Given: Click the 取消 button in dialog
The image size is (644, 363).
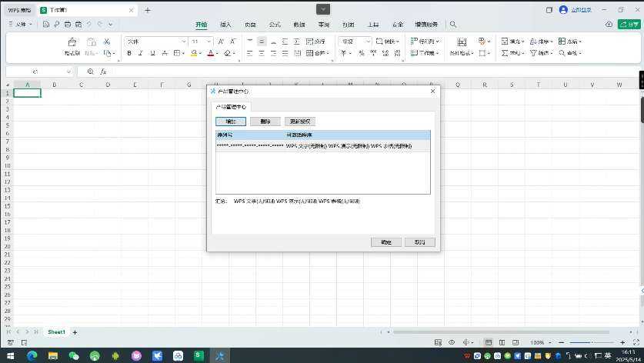Looking at the screenshot, I should pos(420,242).
